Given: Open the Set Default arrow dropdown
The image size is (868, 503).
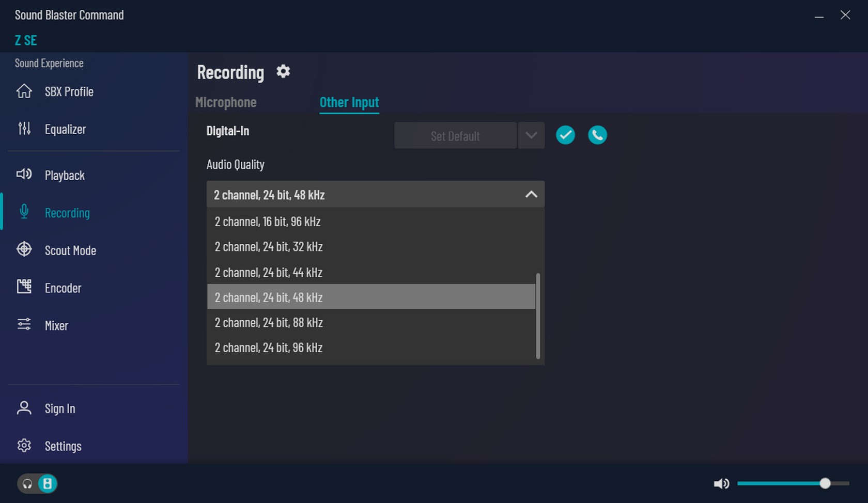Looking at the screenshot, I should 531,136.
